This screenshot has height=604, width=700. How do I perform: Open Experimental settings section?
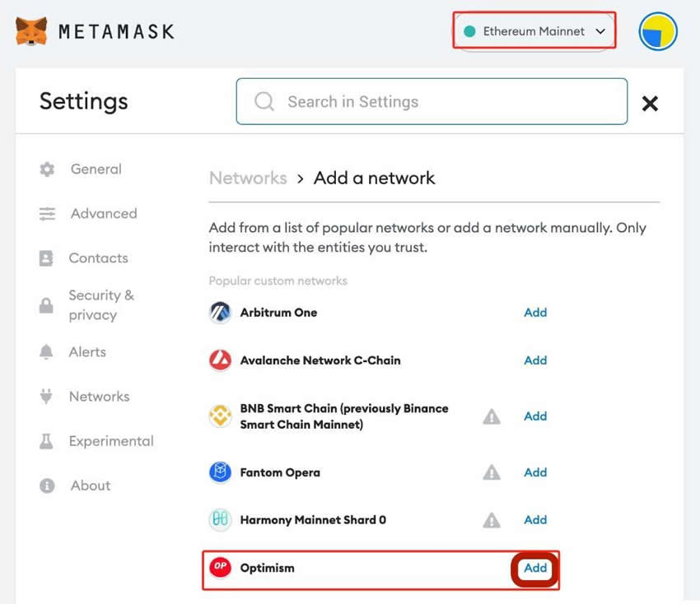110,441
